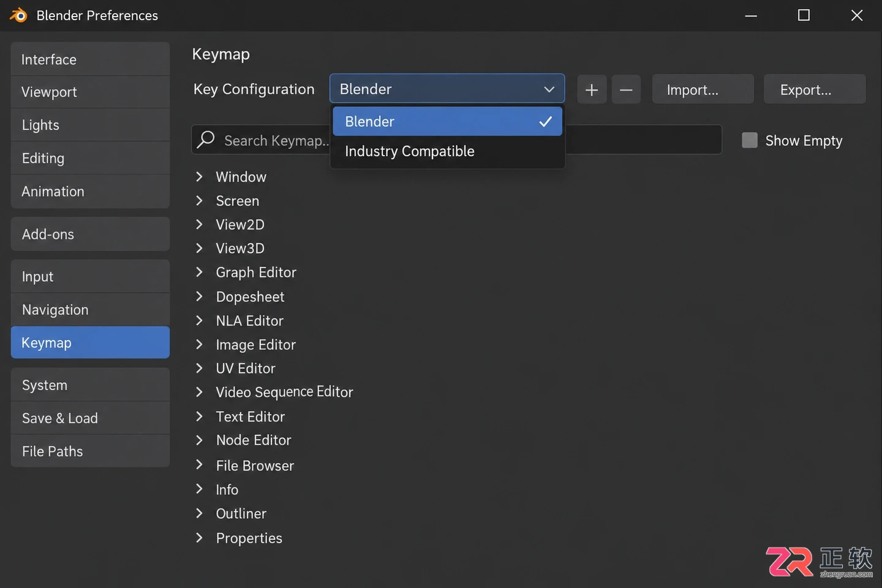Click the minus icon to remove preset
The width and height of the screenshot is (882, 588).
click(626, 90)
